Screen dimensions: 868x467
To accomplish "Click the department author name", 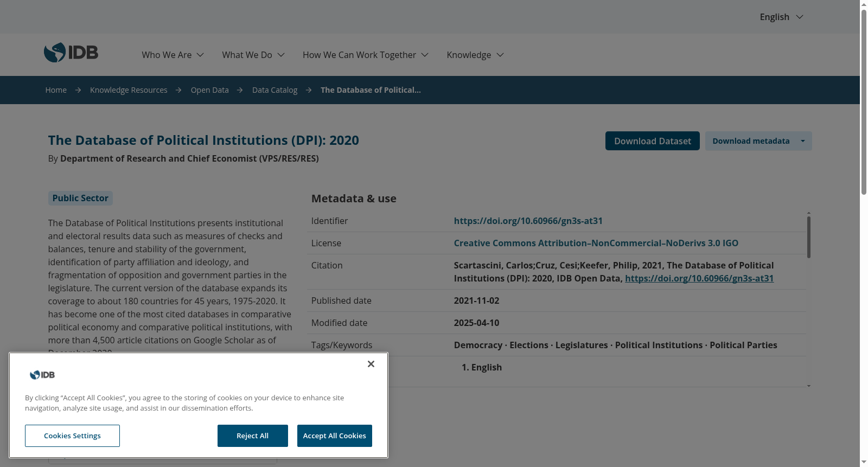I will 189,158.
